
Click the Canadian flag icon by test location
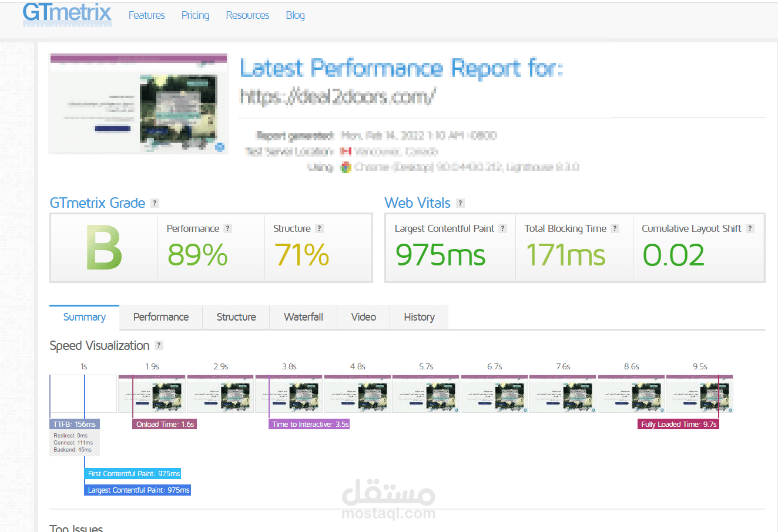coord(346,151)
